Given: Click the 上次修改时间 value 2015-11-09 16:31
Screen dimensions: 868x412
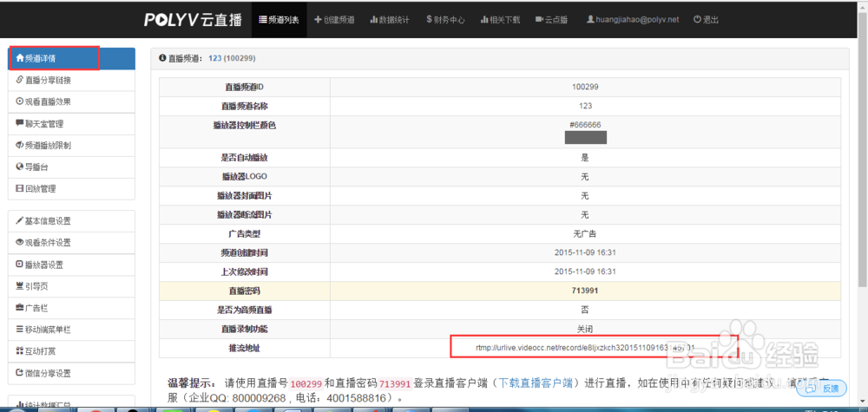Looking at the screenshot, I should point(585,271).
